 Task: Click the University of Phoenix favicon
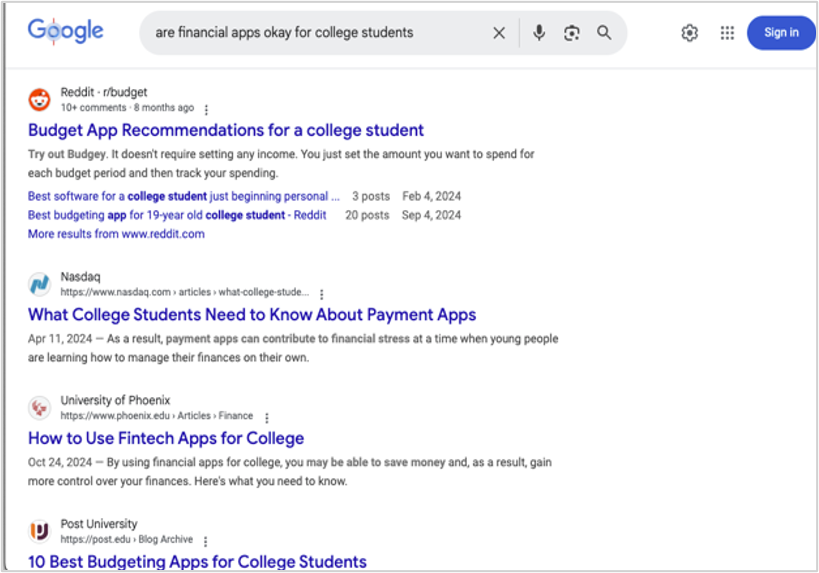pos(40,407)
